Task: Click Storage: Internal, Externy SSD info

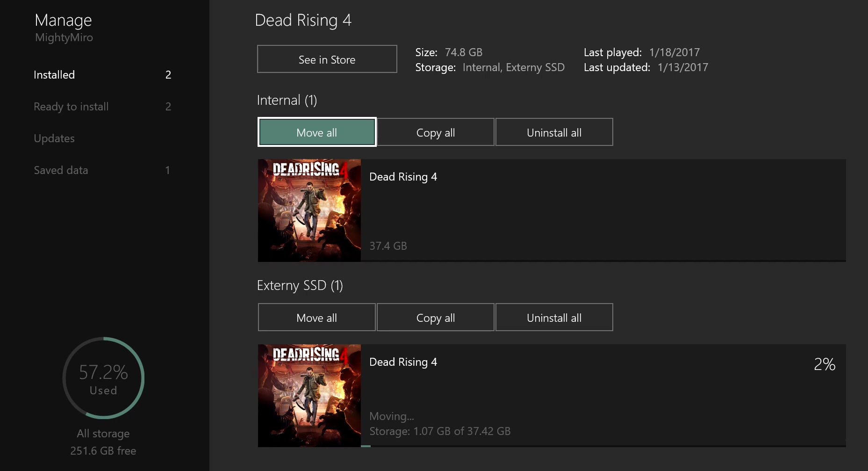Action: click(x=490, y=67)
